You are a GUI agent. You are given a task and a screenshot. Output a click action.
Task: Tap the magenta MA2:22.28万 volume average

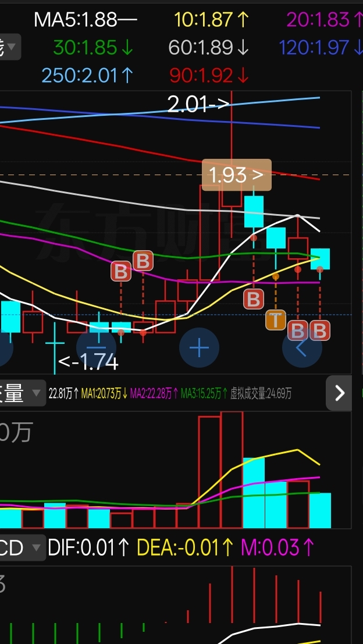(x=154, y=394)
